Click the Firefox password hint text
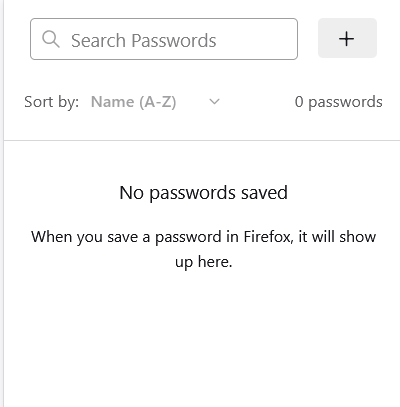400x407 pixels. (x=203, y=249)
